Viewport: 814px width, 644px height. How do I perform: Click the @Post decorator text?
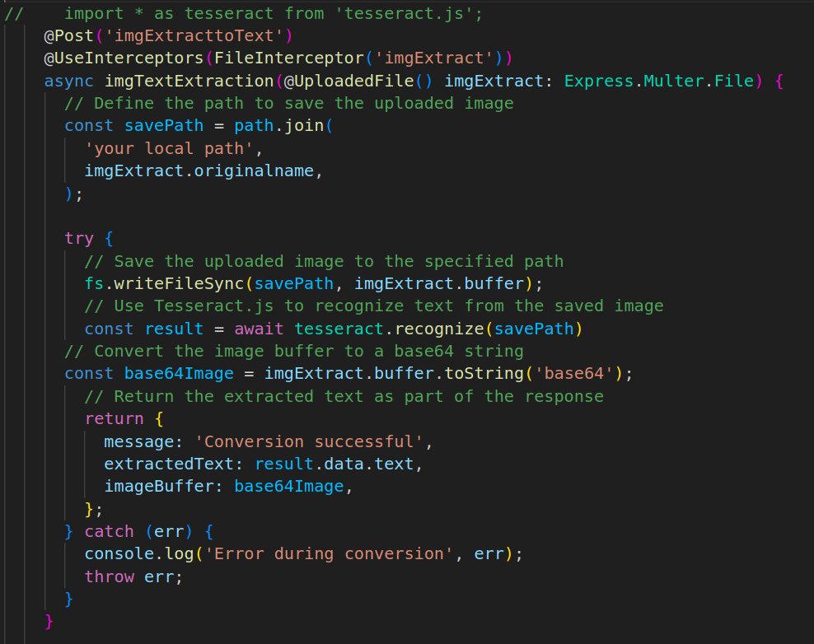69,35
